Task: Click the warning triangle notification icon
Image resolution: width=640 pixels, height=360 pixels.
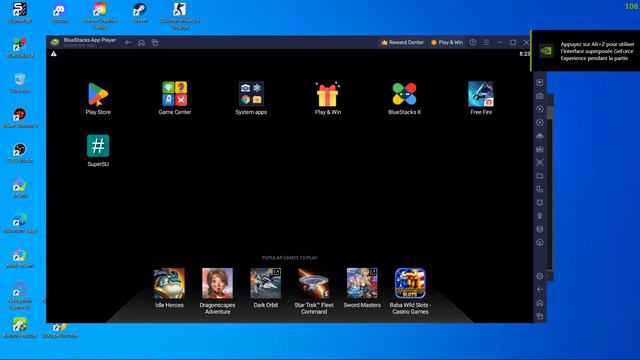Action: click(53, 54)
